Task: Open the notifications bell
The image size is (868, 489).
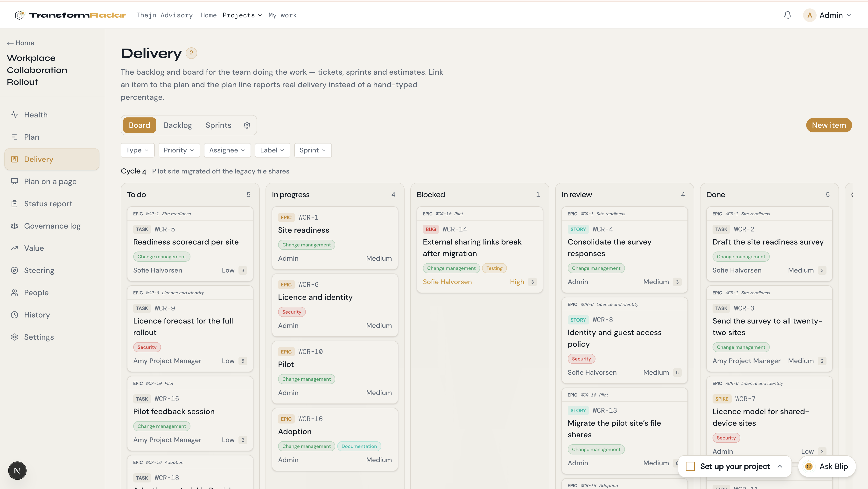Action: click(x=787, y=15)
